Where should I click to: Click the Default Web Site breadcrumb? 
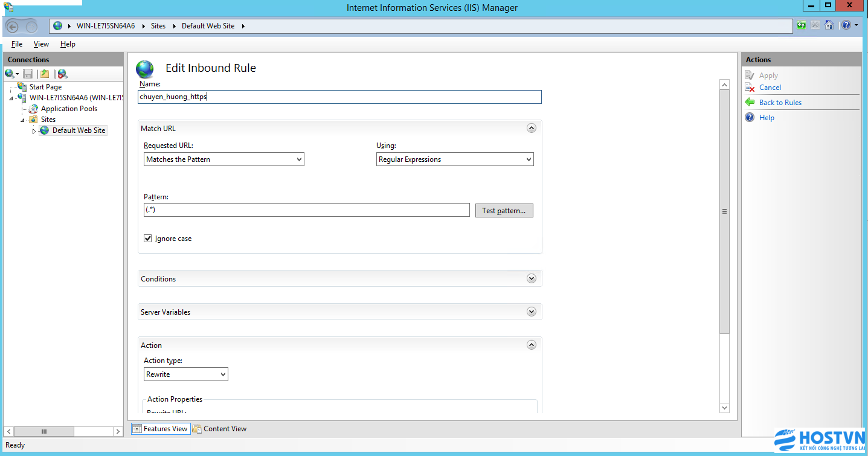208,26
